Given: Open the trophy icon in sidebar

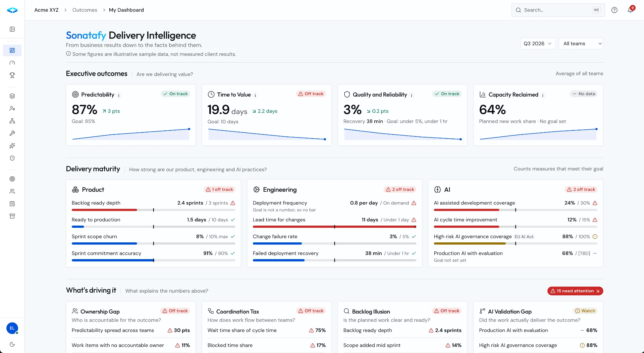Looking at the screenshot, I should coord(12,75).
